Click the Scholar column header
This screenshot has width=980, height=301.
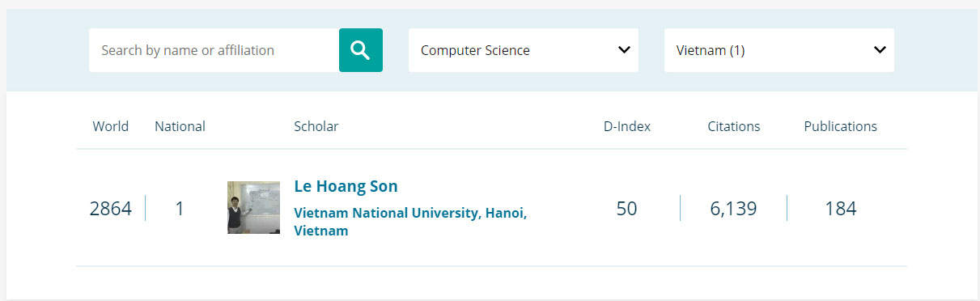click(x=316, y=126)
